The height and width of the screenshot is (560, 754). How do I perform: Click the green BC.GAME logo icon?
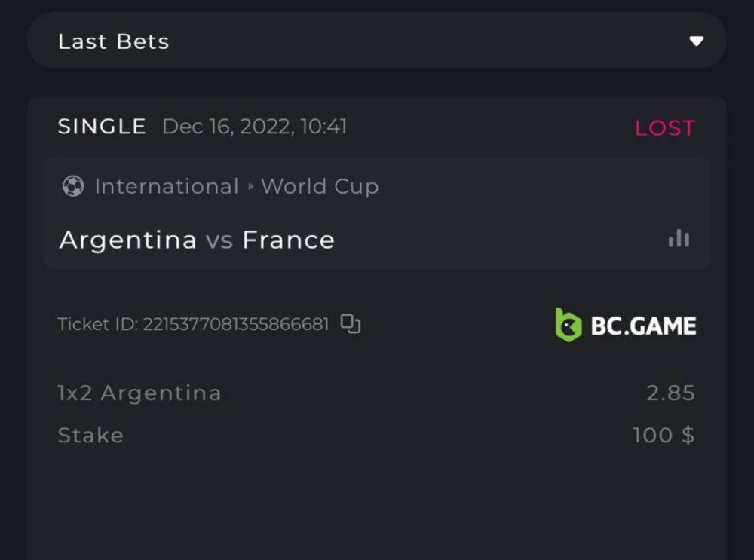(x=568, y=325)
